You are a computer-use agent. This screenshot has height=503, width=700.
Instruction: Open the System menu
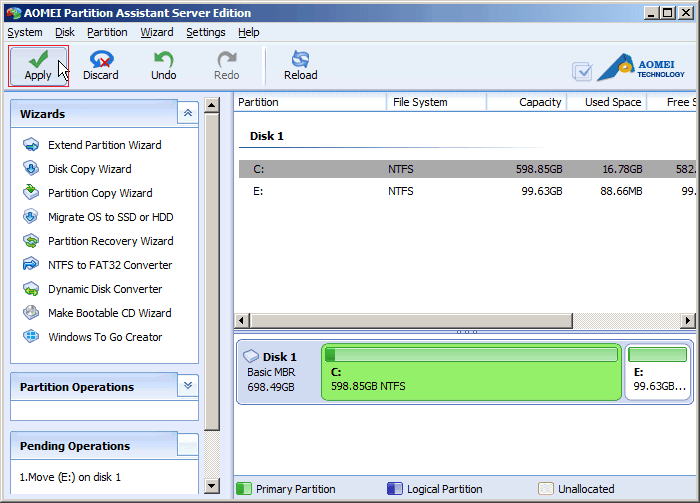(x=25, y=33)
